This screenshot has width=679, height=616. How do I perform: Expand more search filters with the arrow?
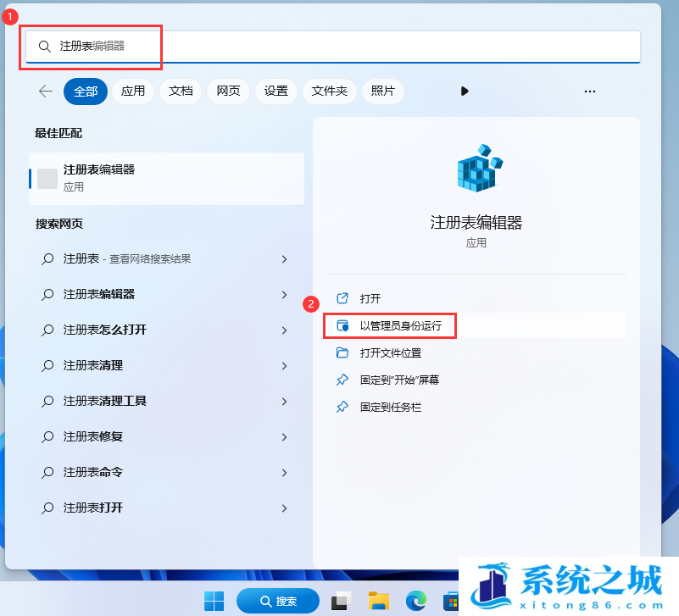pyautogui.click(x=465, y=92)
